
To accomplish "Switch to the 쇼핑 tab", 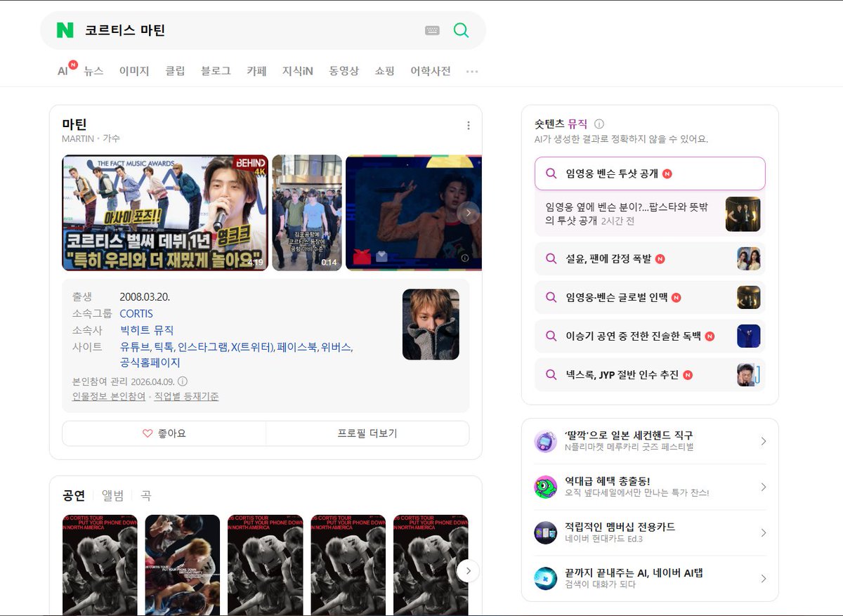I will tap(385, 71).
